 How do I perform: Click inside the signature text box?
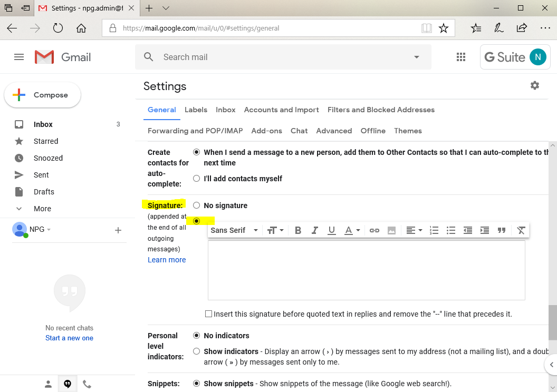[366, 270]
